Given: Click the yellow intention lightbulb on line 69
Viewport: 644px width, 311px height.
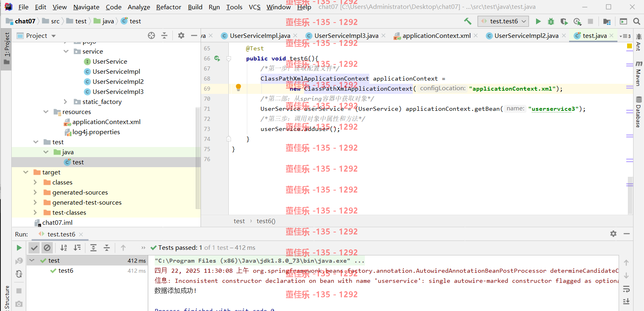Looking at the screenshot, I should coord(238,87).
